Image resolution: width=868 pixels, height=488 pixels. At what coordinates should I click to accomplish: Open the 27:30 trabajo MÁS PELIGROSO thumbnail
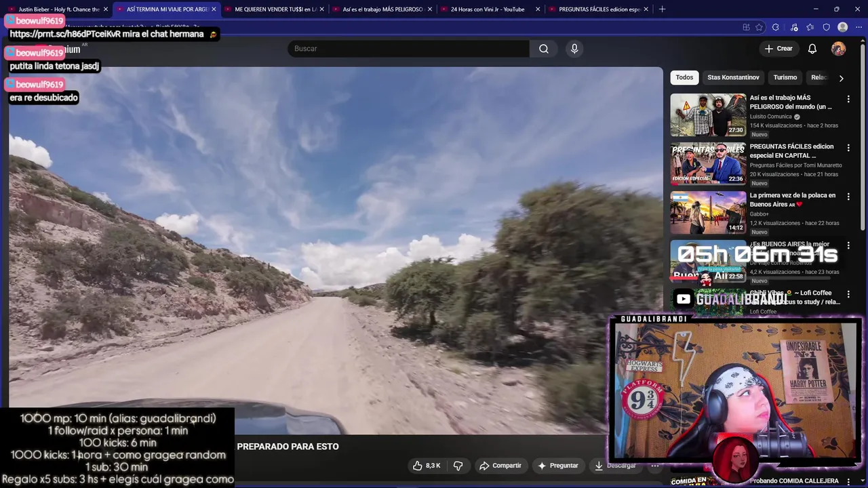coord(708,115)
